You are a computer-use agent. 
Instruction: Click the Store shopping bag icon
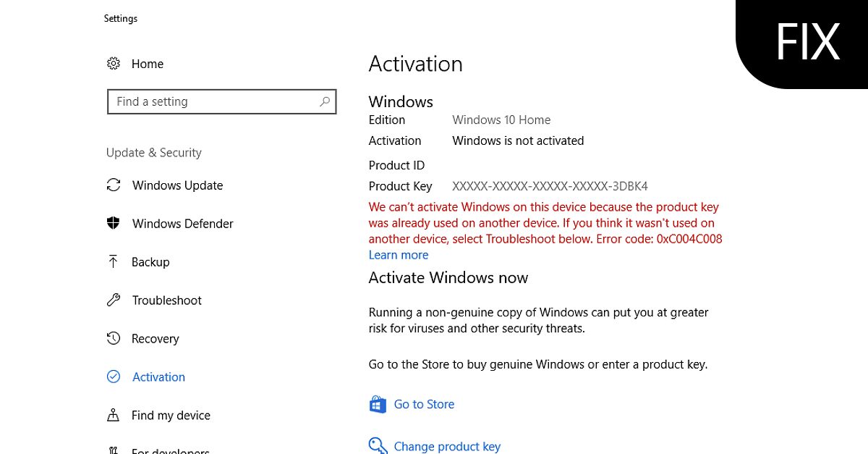pyautogui.click(x=378, y=404)
